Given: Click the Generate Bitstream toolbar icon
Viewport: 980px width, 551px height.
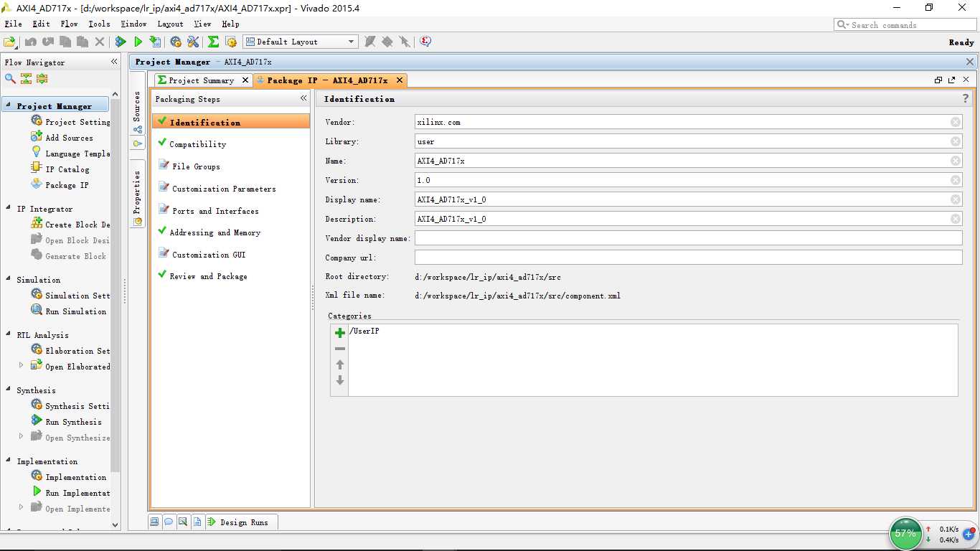Looking at the screenshot, I should pos(155,42).
